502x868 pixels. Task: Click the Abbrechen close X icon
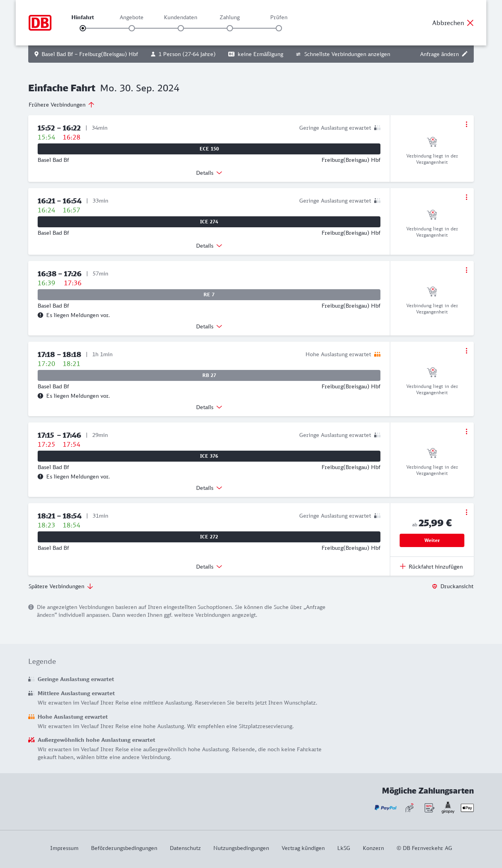pos(470,23)
